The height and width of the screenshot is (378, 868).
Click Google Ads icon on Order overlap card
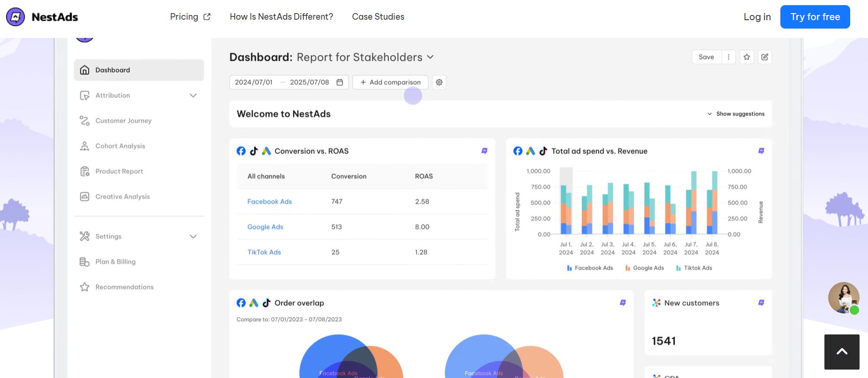[254, 303]
